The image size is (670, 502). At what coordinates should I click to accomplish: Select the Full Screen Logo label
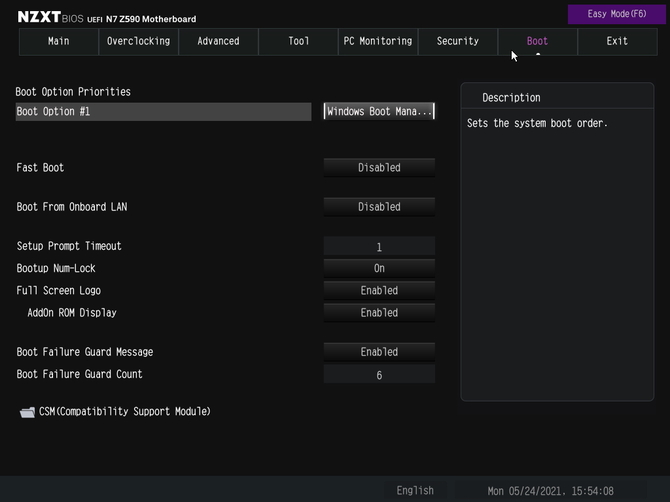point(59,291)
